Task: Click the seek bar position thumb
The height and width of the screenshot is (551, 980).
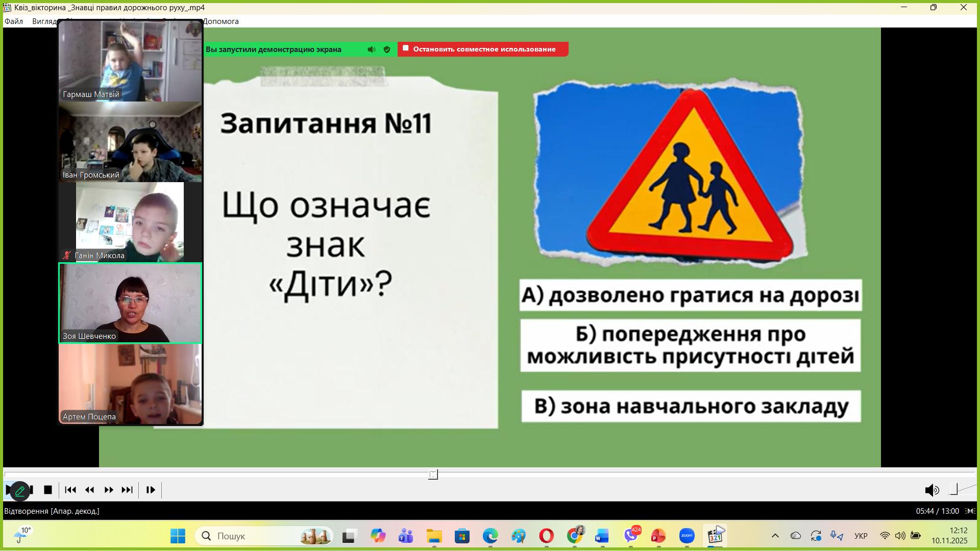Action: [x=433, y=474]
